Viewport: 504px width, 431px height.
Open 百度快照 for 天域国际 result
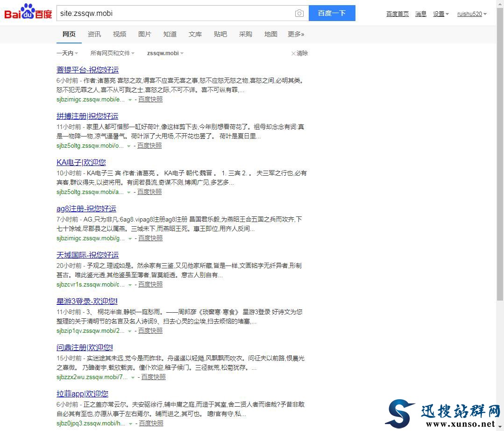(x=150, y=285)
